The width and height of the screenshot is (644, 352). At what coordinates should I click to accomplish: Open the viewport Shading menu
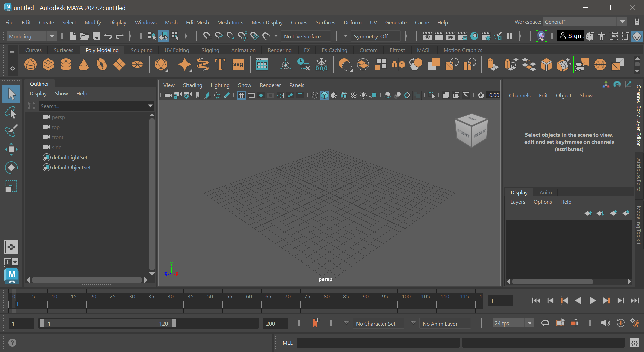[x=193, y=85]
